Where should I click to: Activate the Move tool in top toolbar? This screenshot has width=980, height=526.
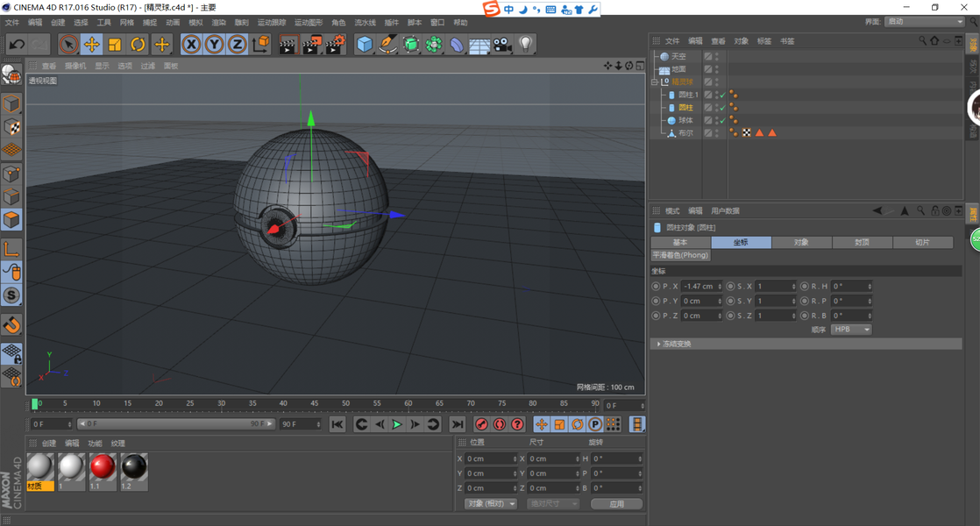[x=92, y=45]
